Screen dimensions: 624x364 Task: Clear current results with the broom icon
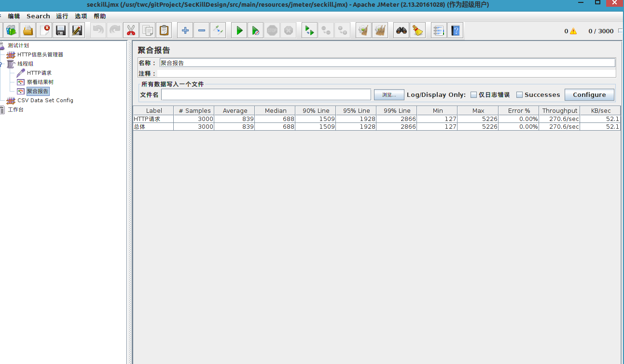(363, 30)
